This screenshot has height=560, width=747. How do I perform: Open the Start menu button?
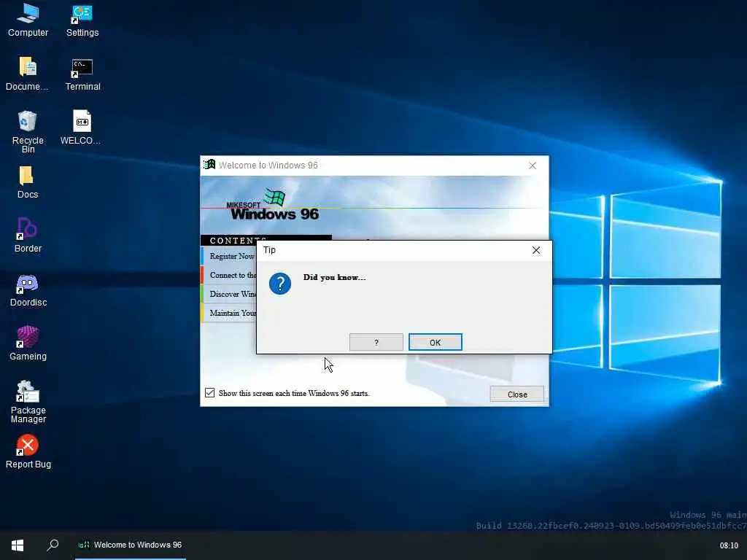point(18,545)
